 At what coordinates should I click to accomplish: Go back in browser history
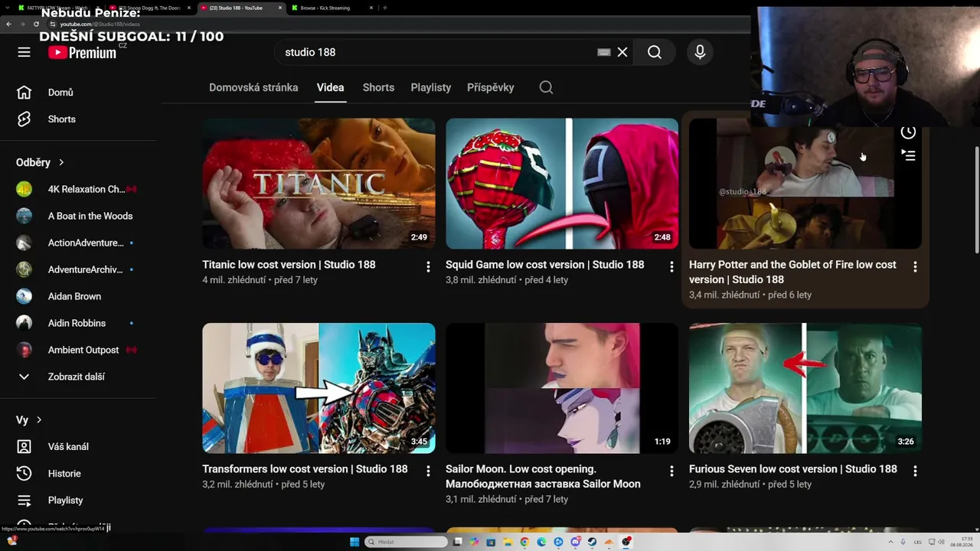[8, 24]
